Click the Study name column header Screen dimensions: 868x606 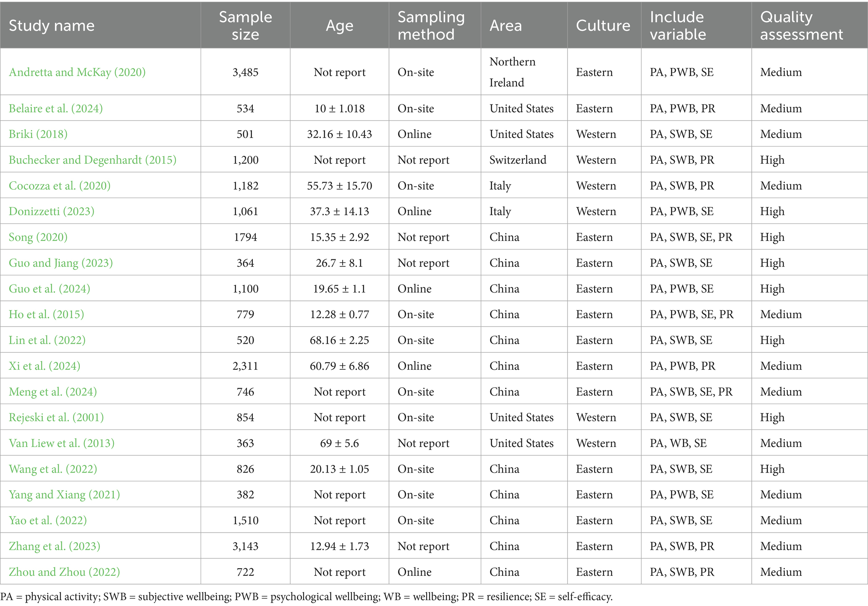click(x=52, y=26)
